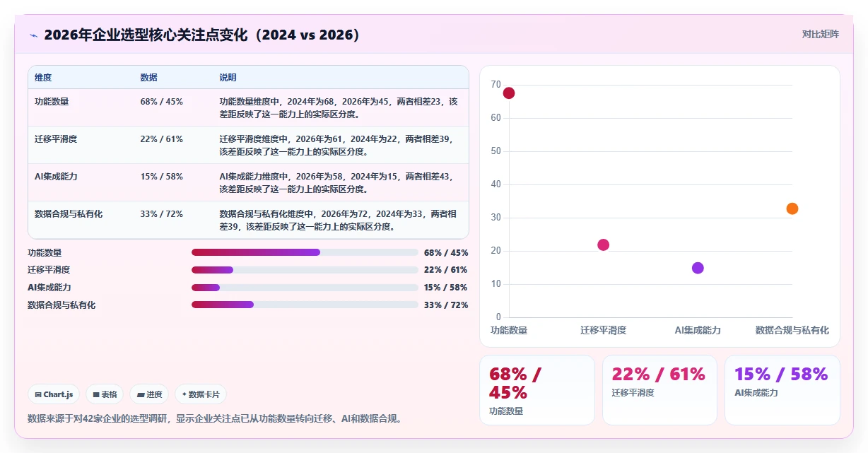Click the 数据合规与私有化 x-axis label on chart

pyautogui.click(x=792, y=330)
